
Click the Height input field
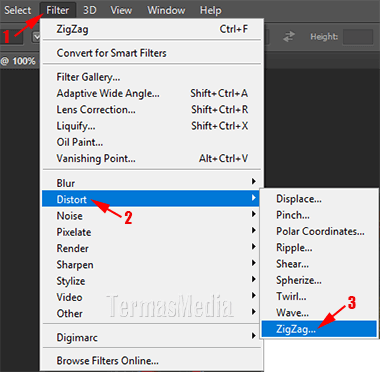coord(358,37)
